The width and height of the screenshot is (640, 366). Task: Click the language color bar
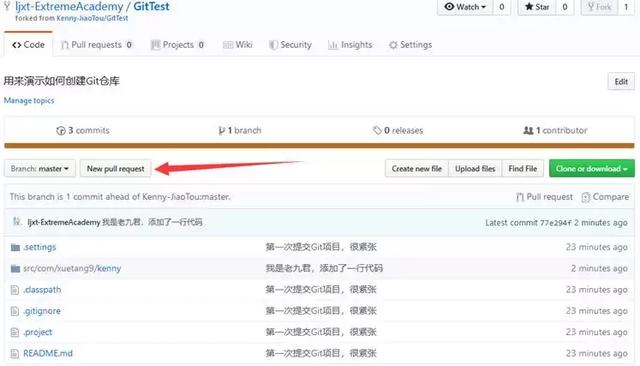319,146
